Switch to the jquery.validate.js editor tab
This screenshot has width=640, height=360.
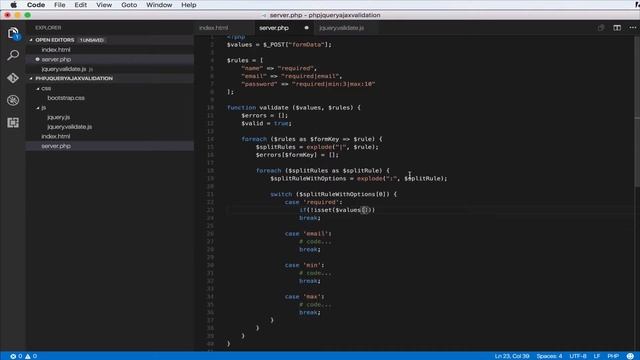(x=342, y=28)
